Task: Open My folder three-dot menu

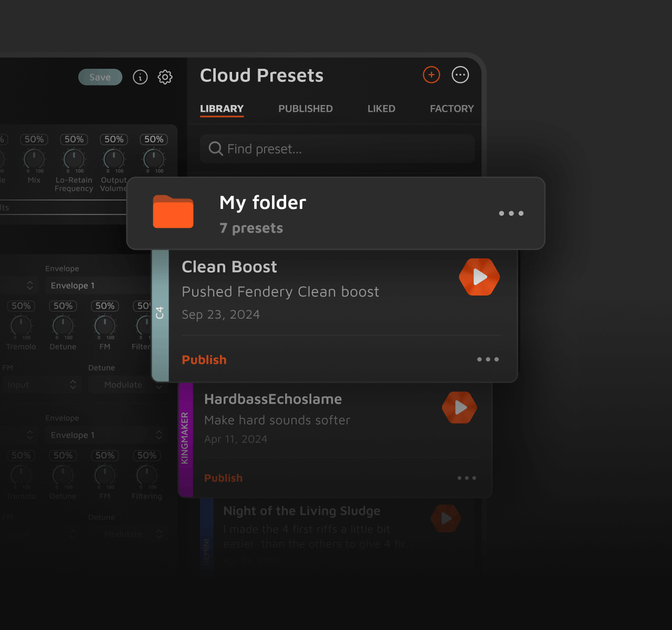Action: click(511, 213)
